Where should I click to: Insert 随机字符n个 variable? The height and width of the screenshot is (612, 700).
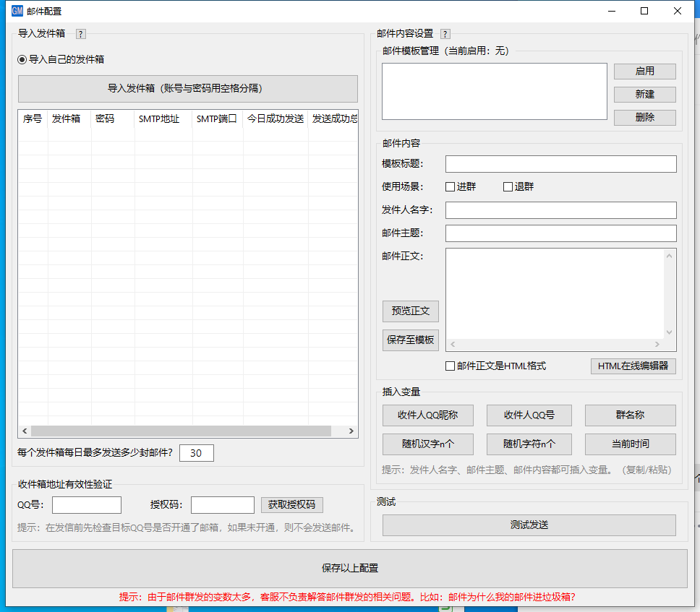click(529, 444)
